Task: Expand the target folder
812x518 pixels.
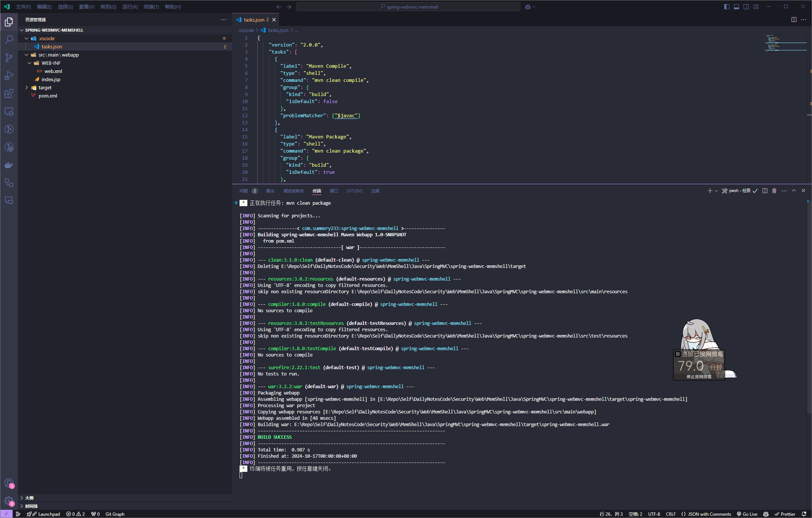Action: pos(26,87)
